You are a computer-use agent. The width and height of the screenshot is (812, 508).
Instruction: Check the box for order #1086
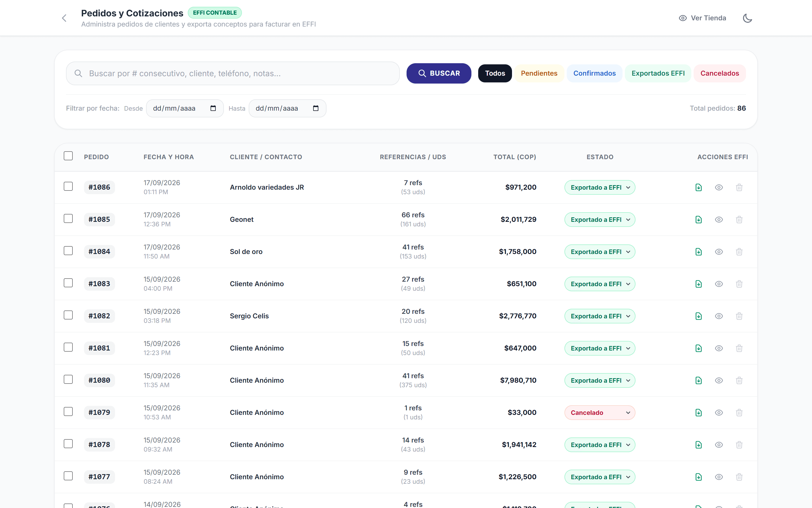click(x=68, y=187)
